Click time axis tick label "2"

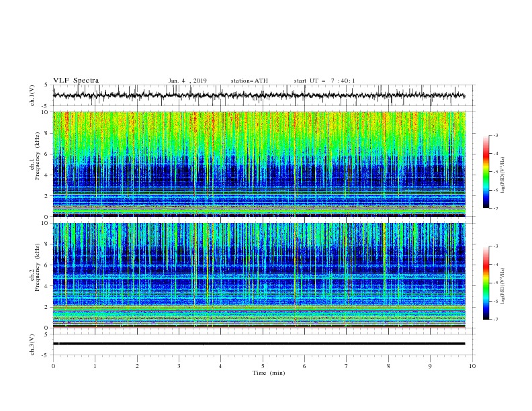pos(137,366)
